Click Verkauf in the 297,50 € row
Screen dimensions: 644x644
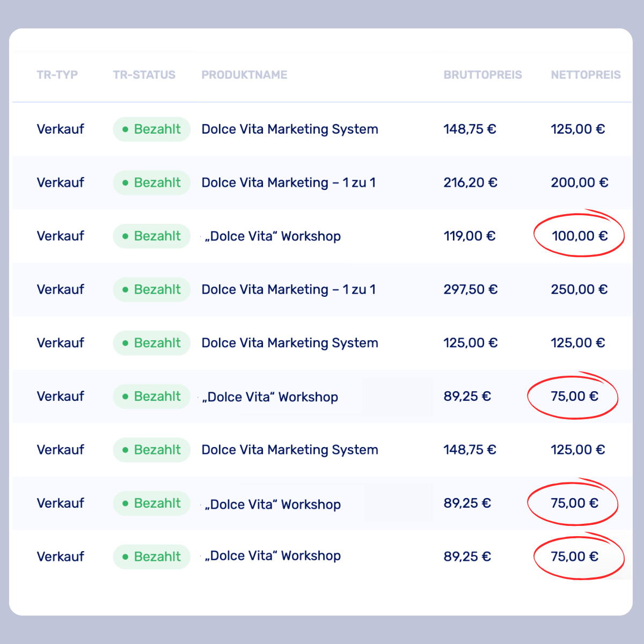click(x=60, y=290)
